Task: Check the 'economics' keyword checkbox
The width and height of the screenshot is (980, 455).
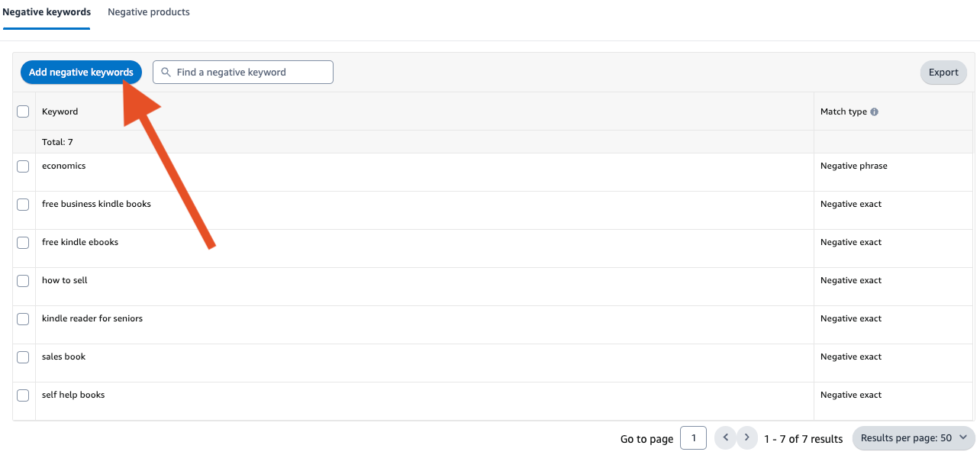Action: click(x=23, y=166)
